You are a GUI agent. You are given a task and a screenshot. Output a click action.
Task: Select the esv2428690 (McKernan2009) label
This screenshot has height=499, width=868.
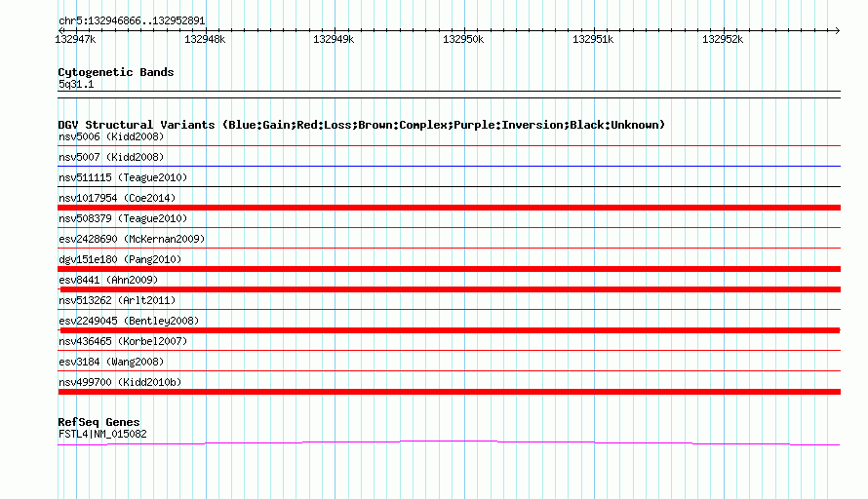132,239
